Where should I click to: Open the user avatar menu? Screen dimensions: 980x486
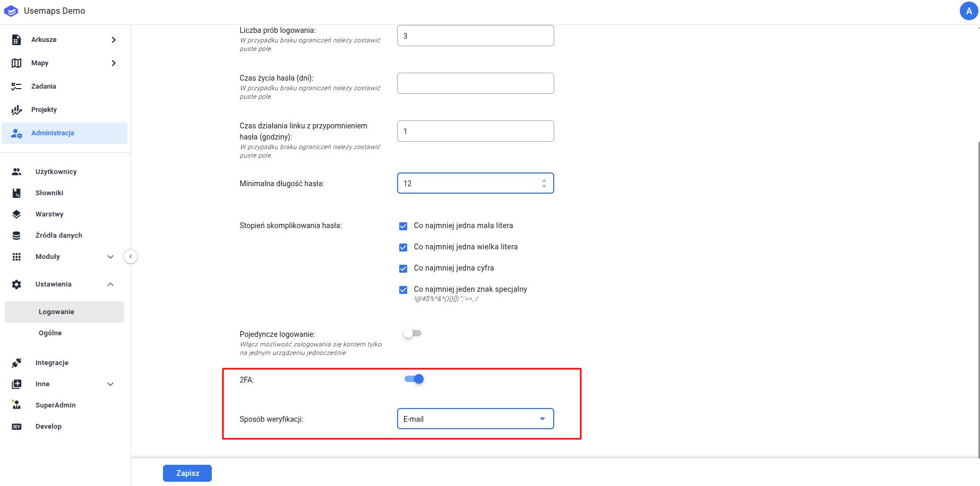[968, 11]
